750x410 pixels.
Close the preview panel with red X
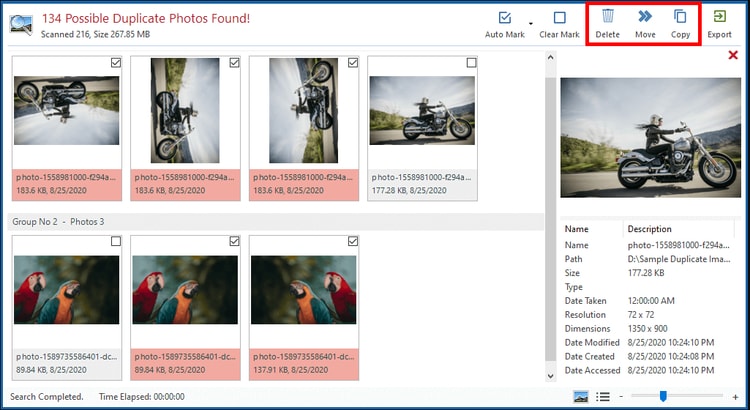[733, 56]
